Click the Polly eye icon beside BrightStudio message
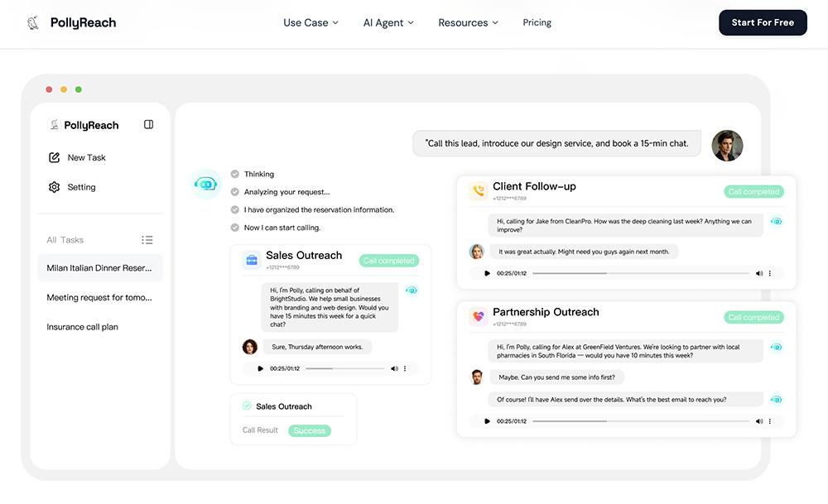This screenshot has width=828, height=504. coord(412,290)
